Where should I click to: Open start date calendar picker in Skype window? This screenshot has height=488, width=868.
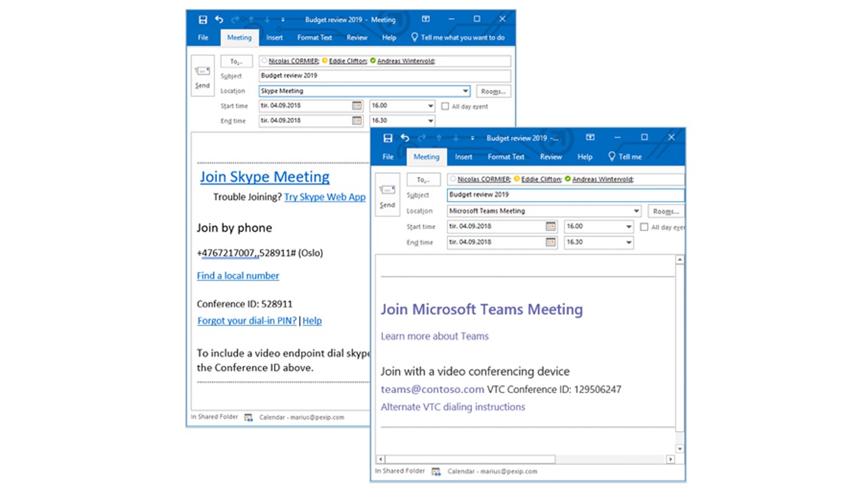357,106
